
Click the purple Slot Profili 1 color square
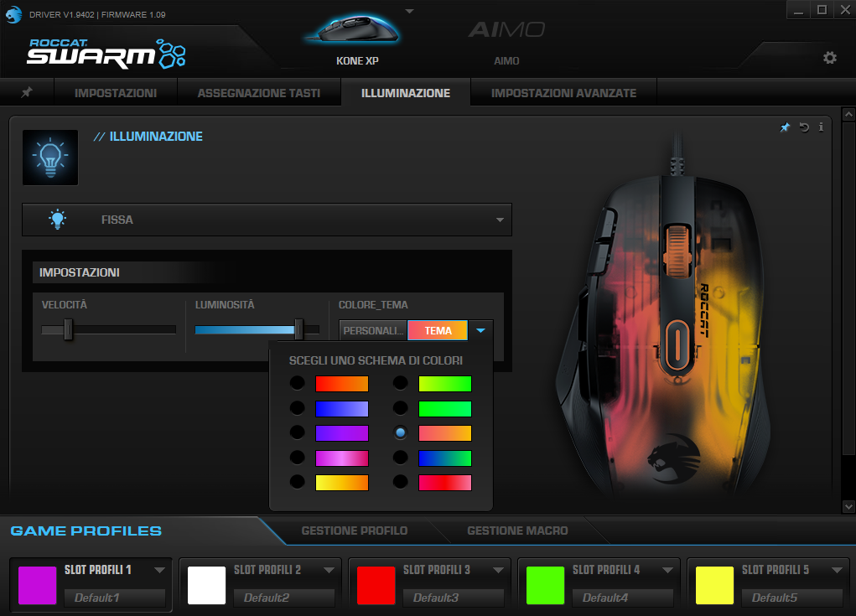[38, 586]
